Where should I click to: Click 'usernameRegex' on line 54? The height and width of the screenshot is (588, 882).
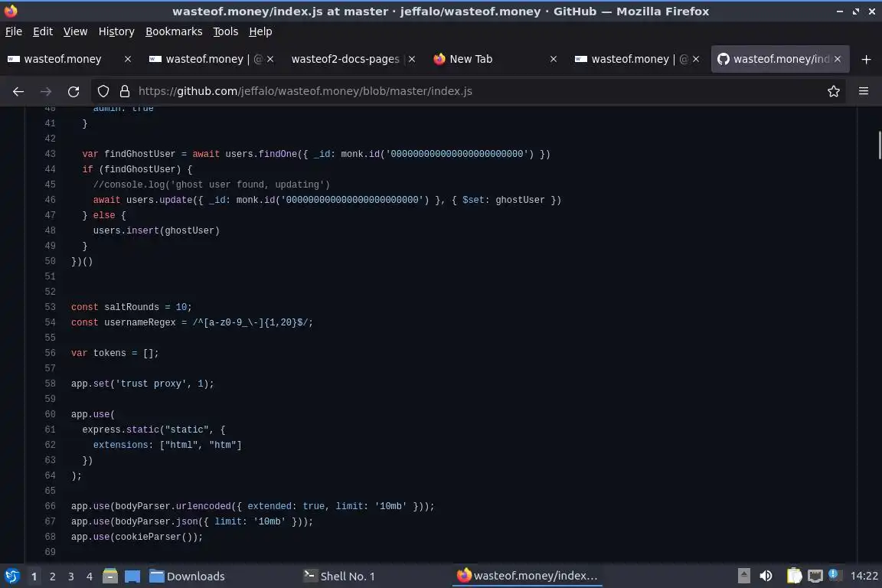coord(140,322)
